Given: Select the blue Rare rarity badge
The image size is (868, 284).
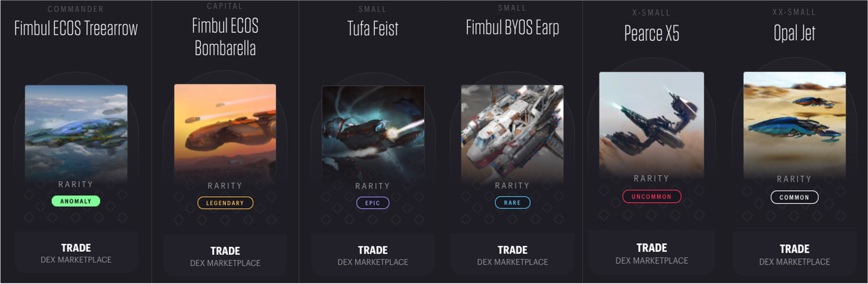Looking at the screenshot, I should (x=512, y=203).
